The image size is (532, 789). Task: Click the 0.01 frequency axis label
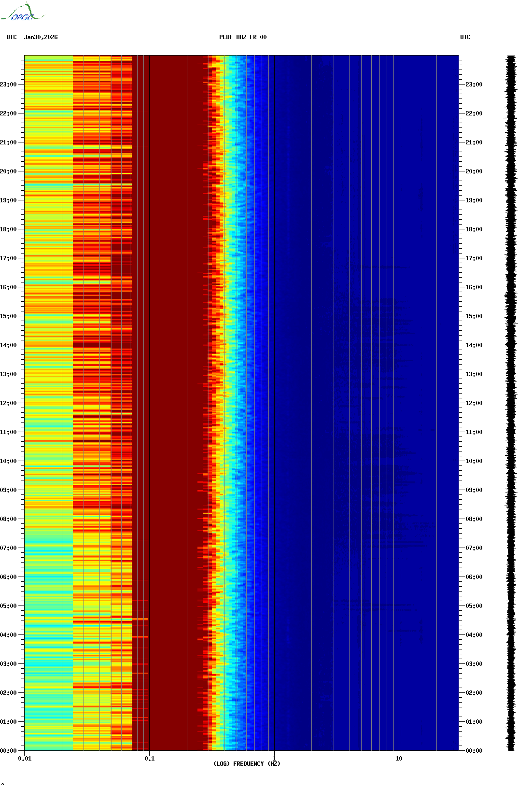click(x=25, y=759)
